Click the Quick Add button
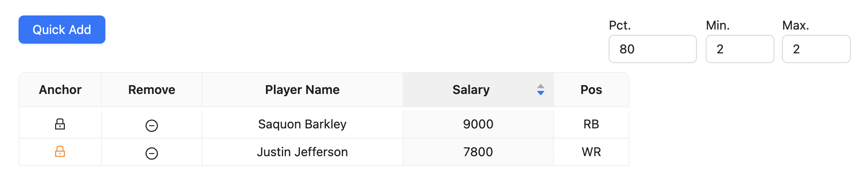Screen dimensions: 868x195 click(62, 30)
